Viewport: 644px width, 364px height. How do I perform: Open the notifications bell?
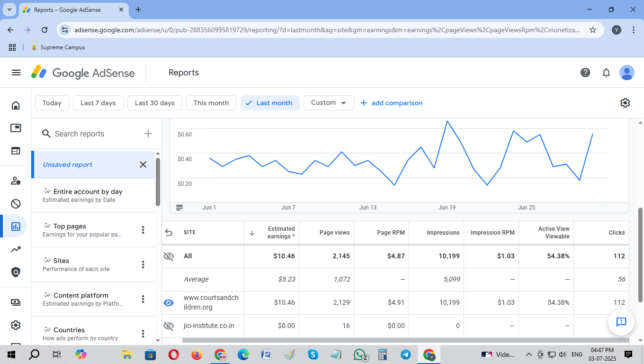pyautogui.click(x=606, y=73)
